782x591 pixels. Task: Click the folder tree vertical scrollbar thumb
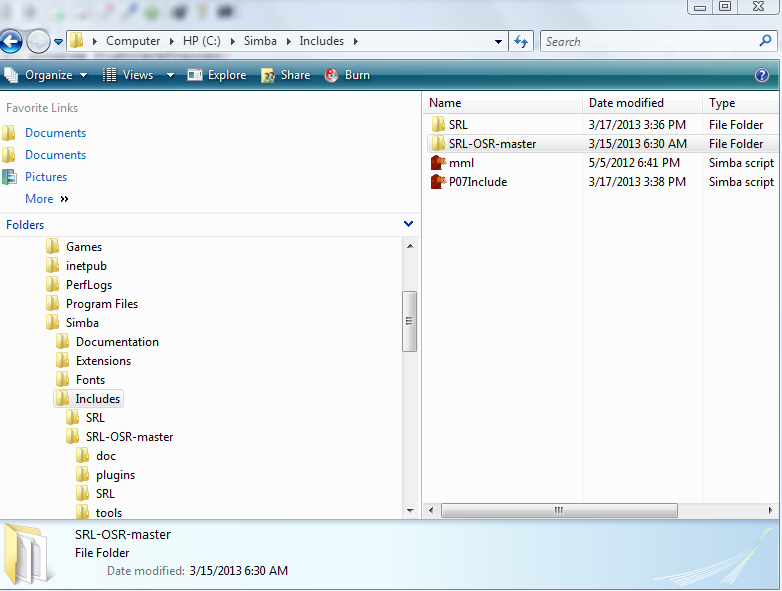409,321
